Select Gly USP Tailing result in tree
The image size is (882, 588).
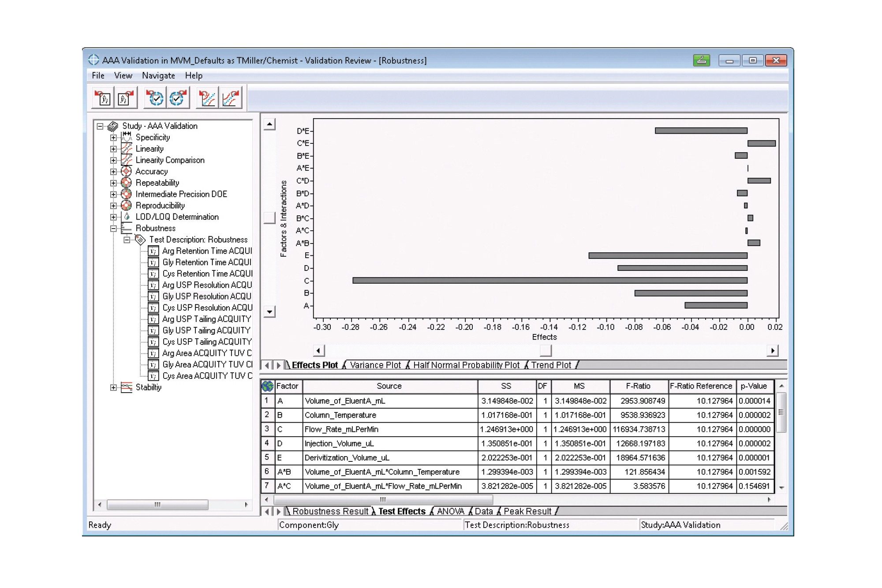pos(206,330)
